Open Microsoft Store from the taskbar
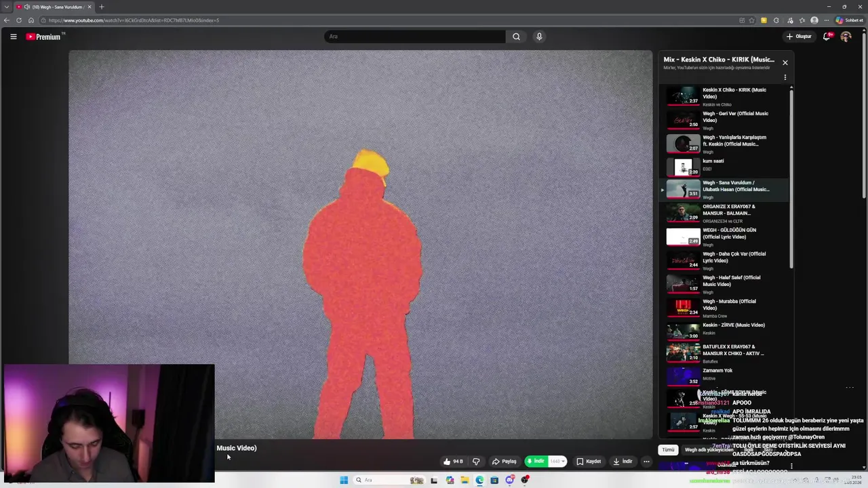Image resolution: width=868 pixels, height=488 pixels. click(494, 480)
